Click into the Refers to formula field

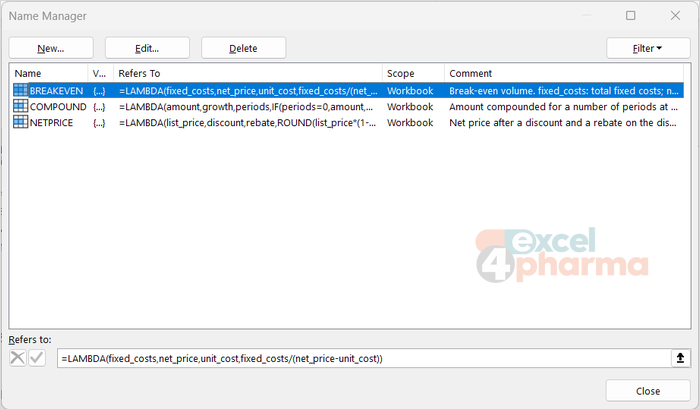tap(364, 358)
